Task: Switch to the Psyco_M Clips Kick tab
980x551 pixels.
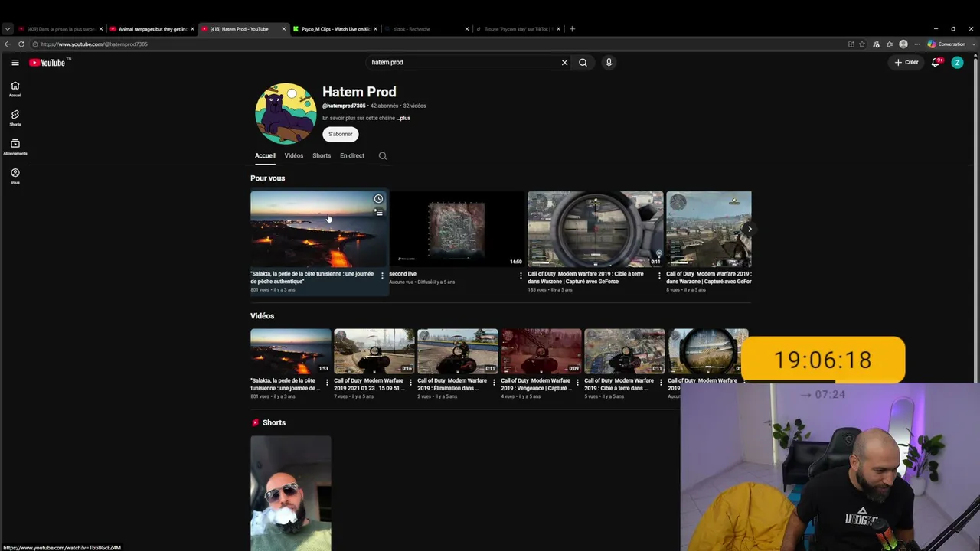Action: pos(335,29)
